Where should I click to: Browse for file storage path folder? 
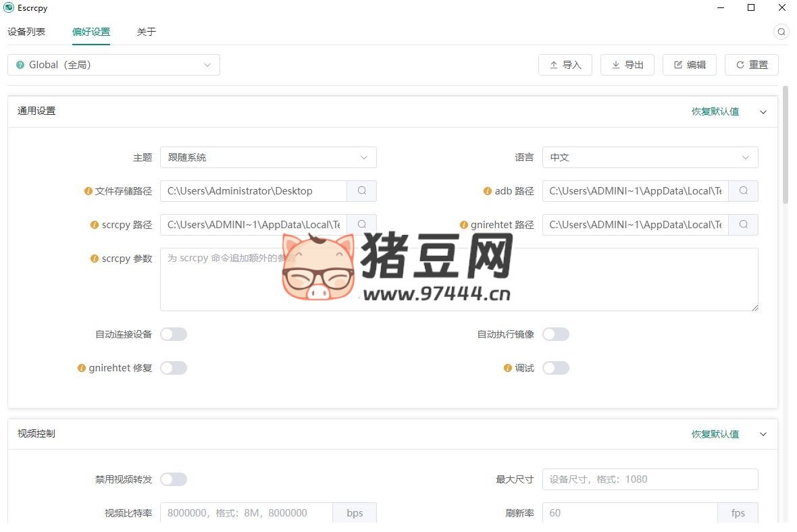click(362, 191)
